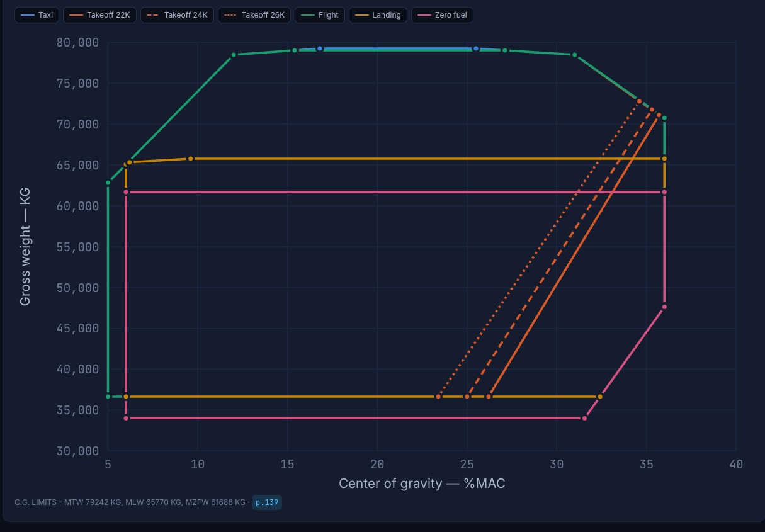This screenshot has width=765, height=532.
Task: Hide the Flight envelope via legend
Action: [x=320, y=15]
